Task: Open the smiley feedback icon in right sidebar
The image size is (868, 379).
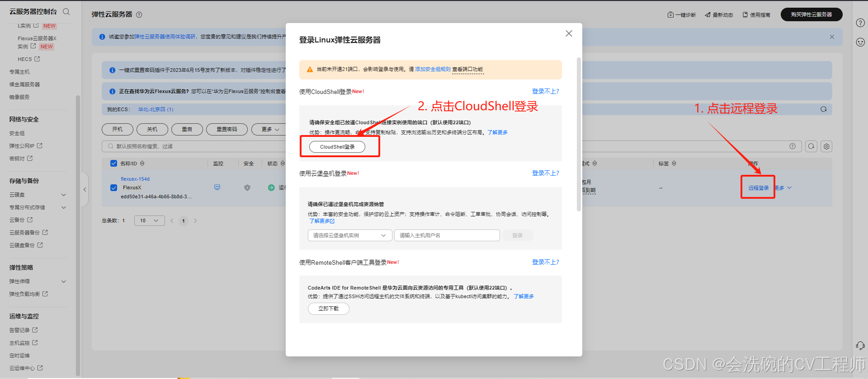Action: [x=860, y=42]
